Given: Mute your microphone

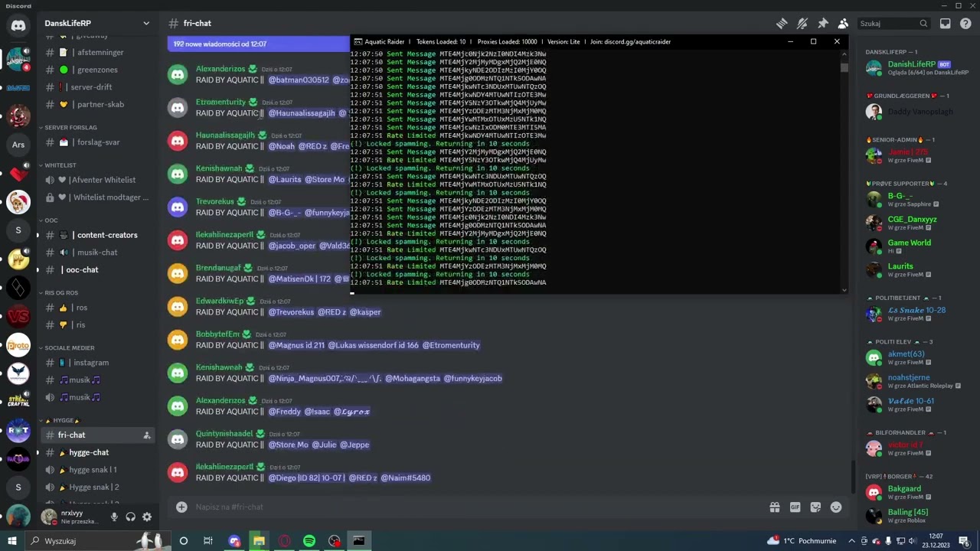Looking at the screenshot, I should [x=114, y=517].
